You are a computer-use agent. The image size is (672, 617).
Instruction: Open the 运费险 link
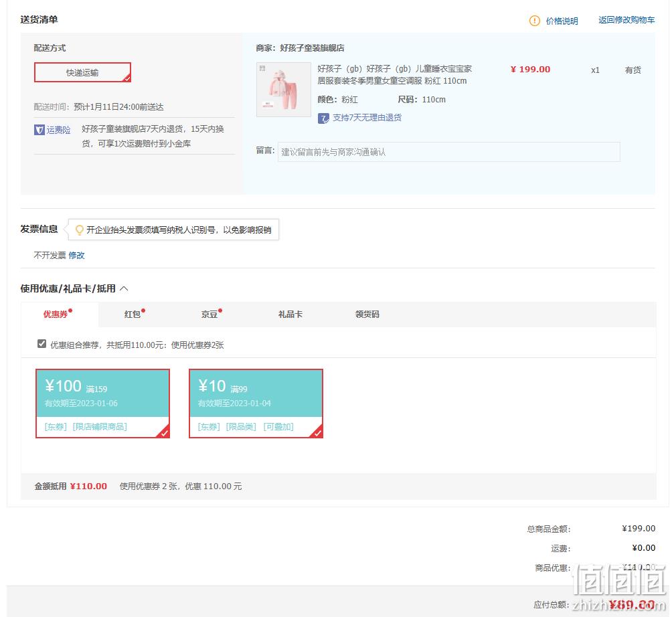tap(58, 130)
